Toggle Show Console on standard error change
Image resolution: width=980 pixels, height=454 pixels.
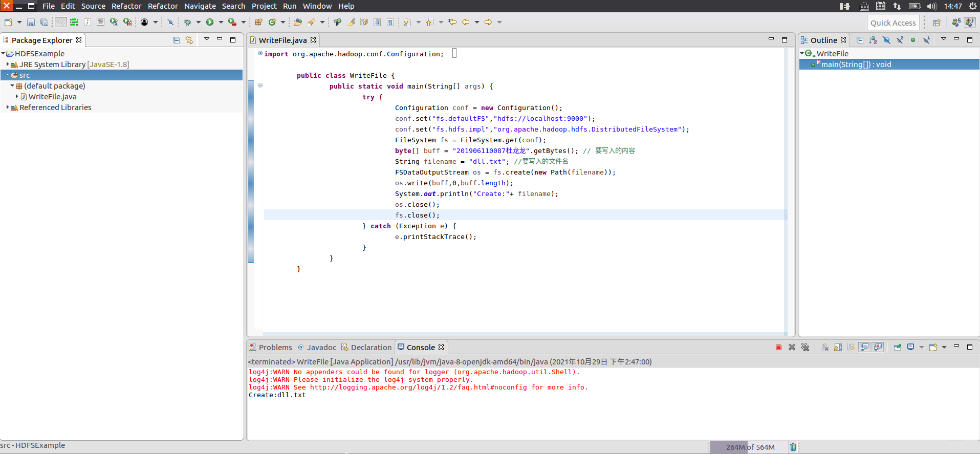coord(878,348)
